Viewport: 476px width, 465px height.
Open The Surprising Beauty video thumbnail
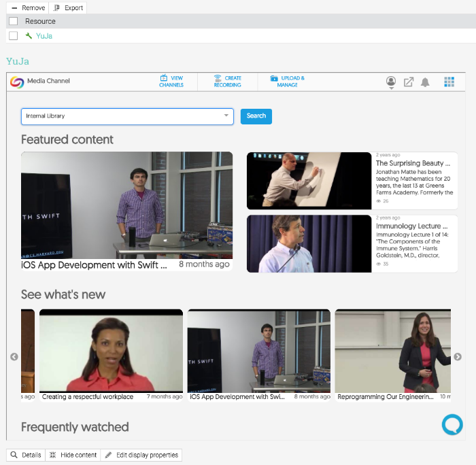point(309,181)
